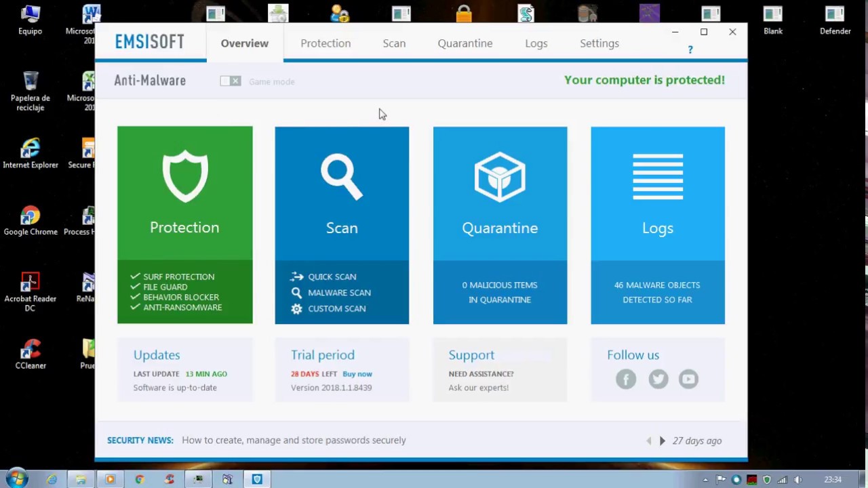Open Emsisoft's Twitter page icon
868x488 pixels.
tap(658, 379)
